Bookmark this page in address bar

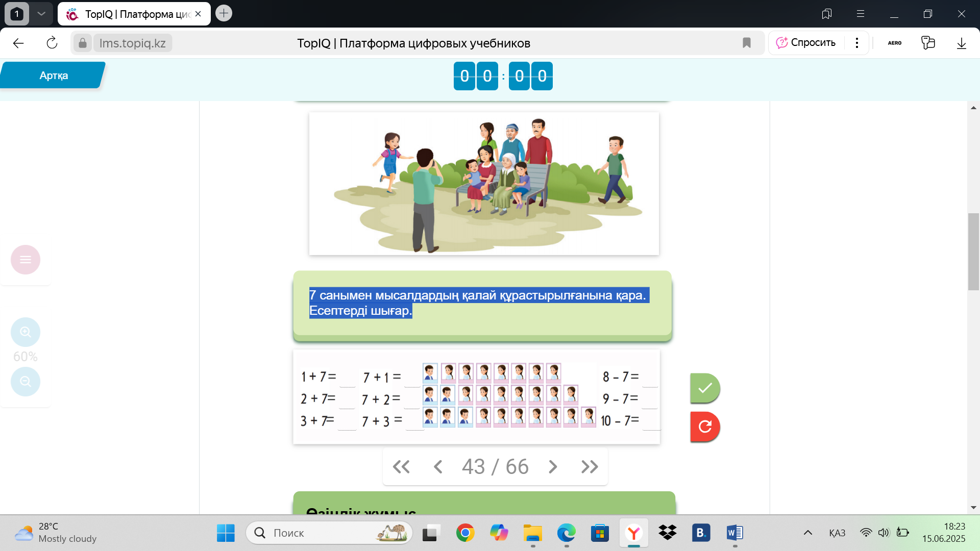(x=747, y=43)
